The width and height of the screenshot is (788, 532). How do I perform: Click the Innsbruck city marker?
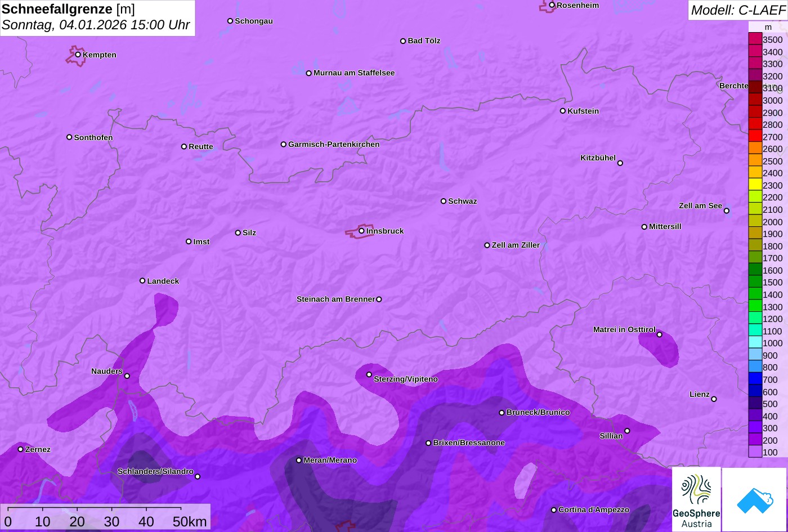[361, 231]
